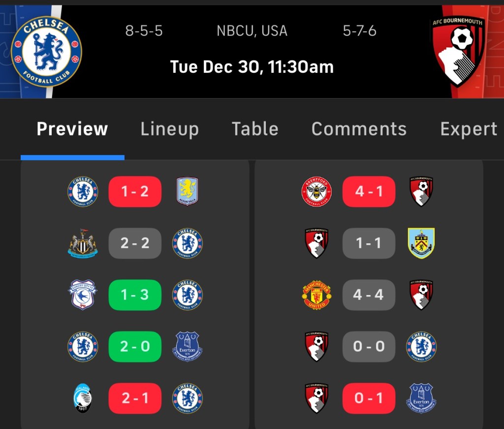Open the Table tab
Screen dimensions: 504x429
[x=255, y=129]
